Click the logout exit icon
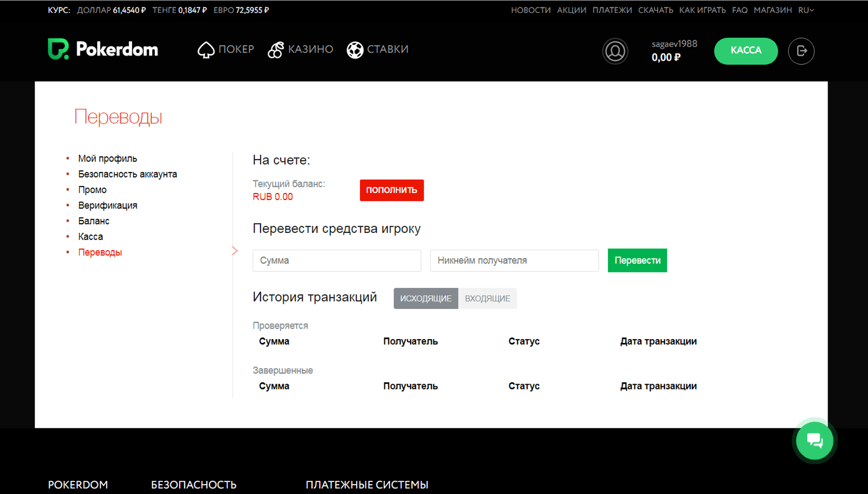 click(x=801, y=51)
